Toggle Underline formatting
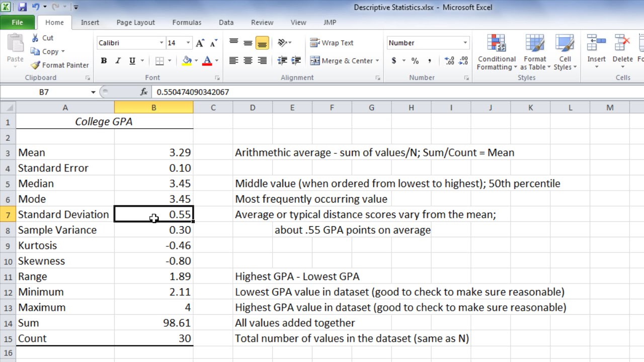 [x=132, y=61]
